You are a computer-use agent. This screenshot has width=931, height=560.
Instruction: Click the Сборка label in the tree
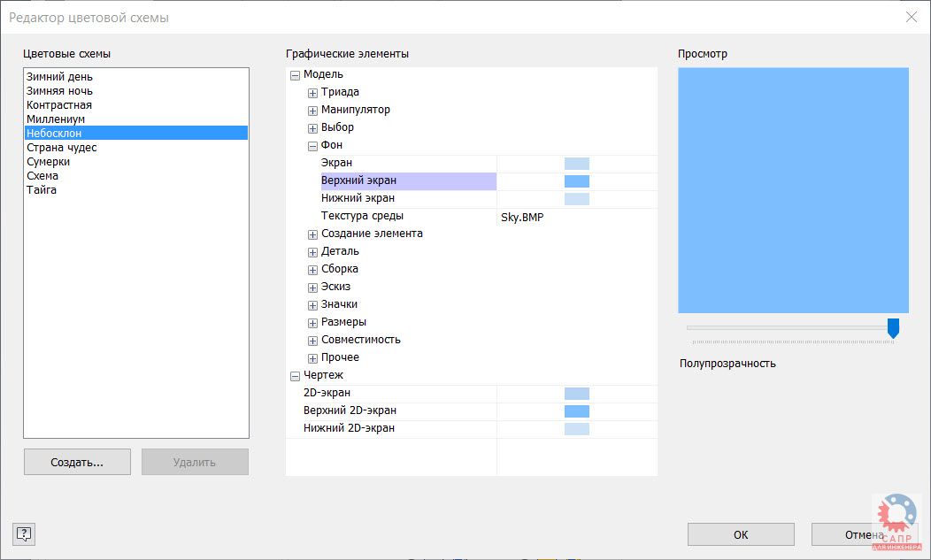(x=340, y=269)
